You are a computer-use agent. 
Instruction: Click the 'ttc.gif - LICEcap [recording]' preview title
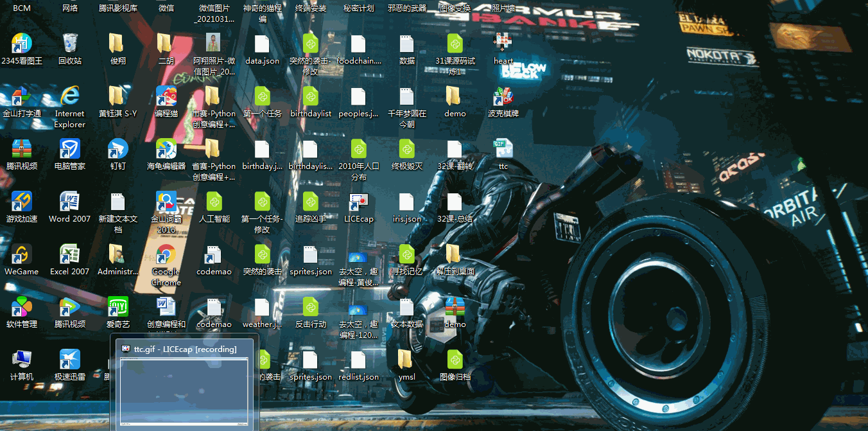(x=186, y=349)
